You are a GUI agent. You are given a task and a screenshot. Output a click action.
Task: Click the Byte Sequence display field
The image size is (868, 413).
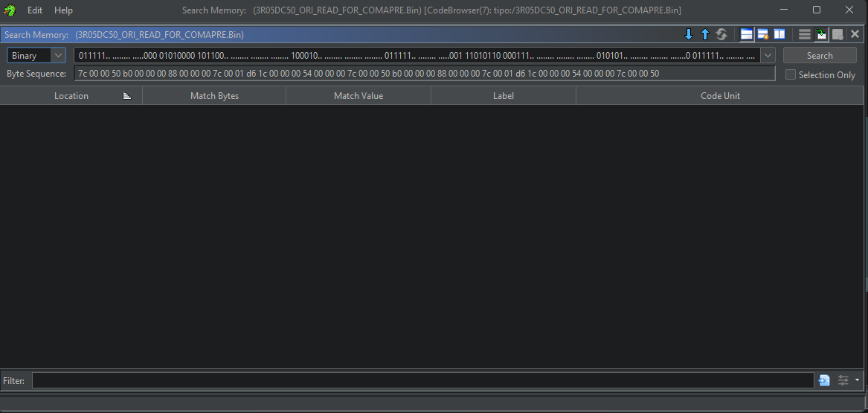425,73
